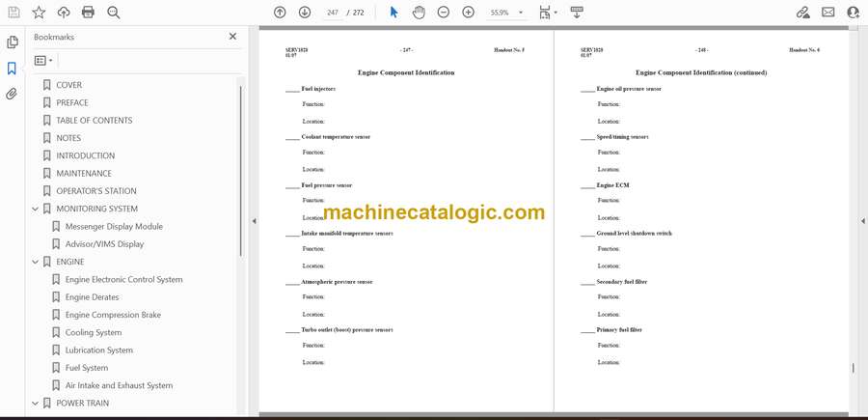Go to the Lubrication System bookmark
The width and height of the screenshot is (868, 420).
pos(99,350)
